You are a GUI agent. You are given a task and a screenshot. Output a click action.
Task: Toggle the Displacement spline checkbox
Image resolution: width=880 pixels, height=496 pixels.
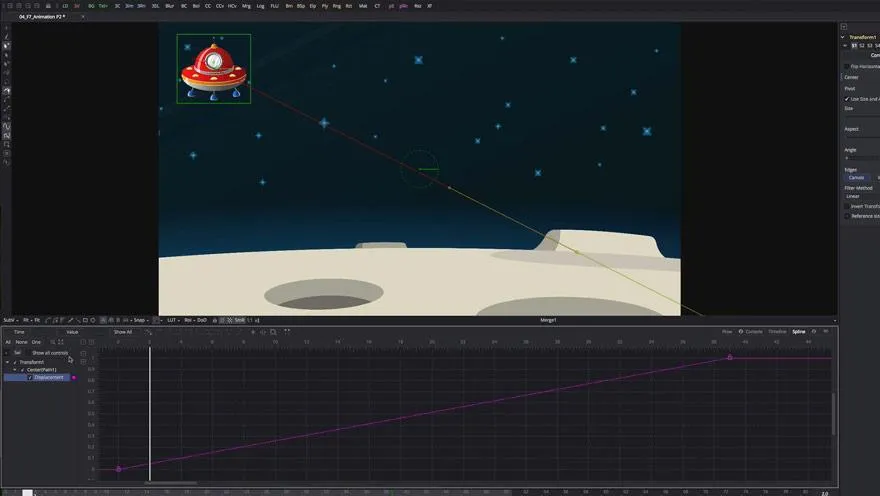pos(30,378)
